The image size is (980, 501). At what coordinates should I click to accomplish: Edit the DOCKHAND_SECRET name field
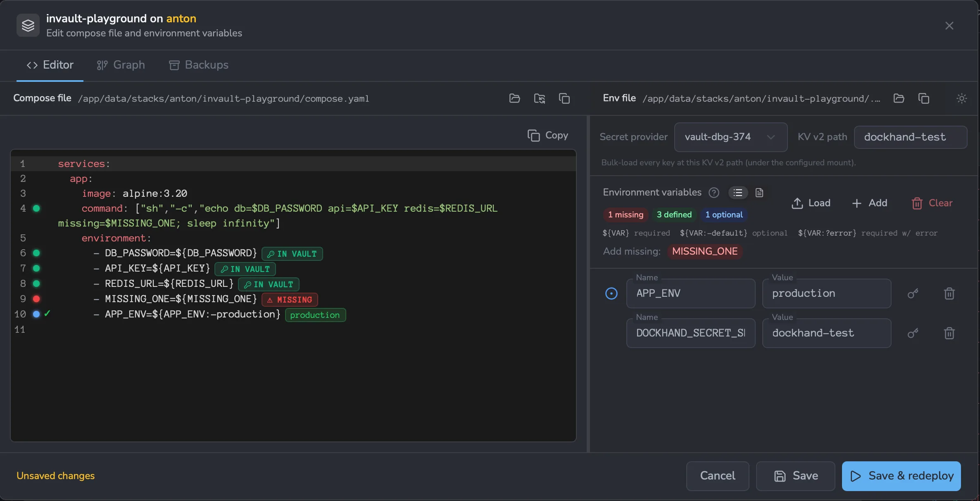coord(691,333)
